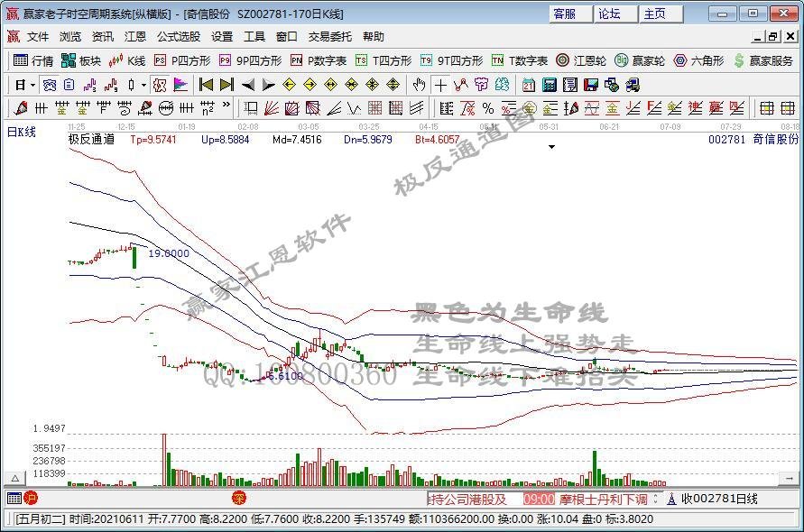The image size is (804, 532).
Task: Click the clipboard info icon
Action: pyautogui.click(x=69, y=85)
